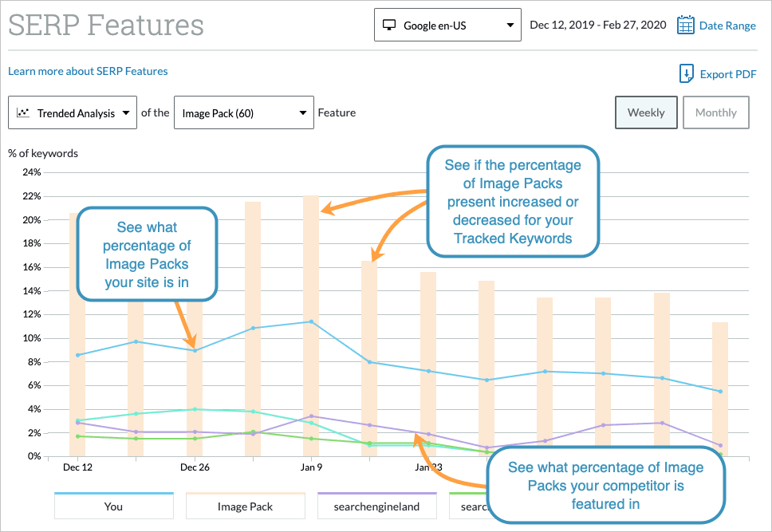Click the calendar icon next to Date Range
Screen dimensions: 772x532
click(x=686, y=25)
